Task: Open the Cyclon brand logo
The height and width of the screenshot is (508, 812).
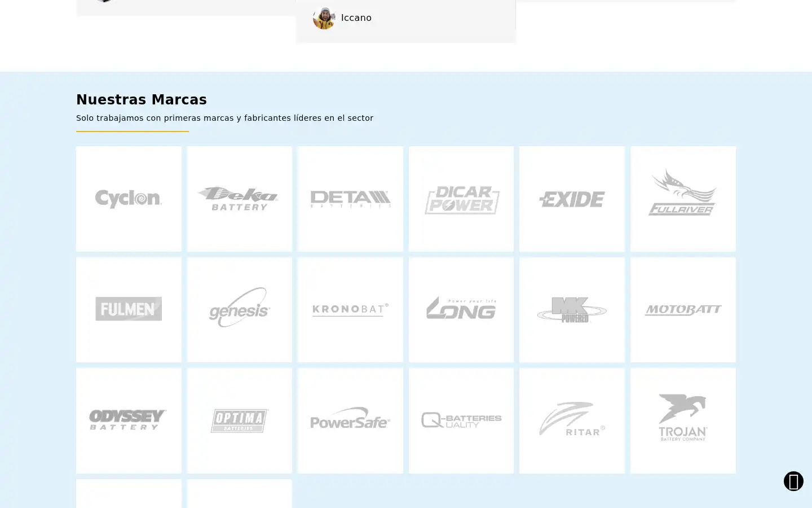Action: tap(129, 199)
